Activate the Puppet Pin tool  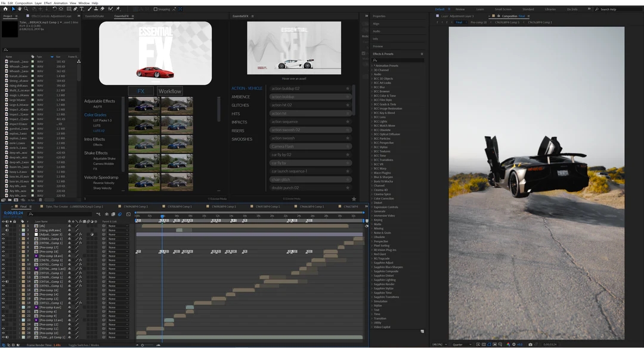coord(118,9)
